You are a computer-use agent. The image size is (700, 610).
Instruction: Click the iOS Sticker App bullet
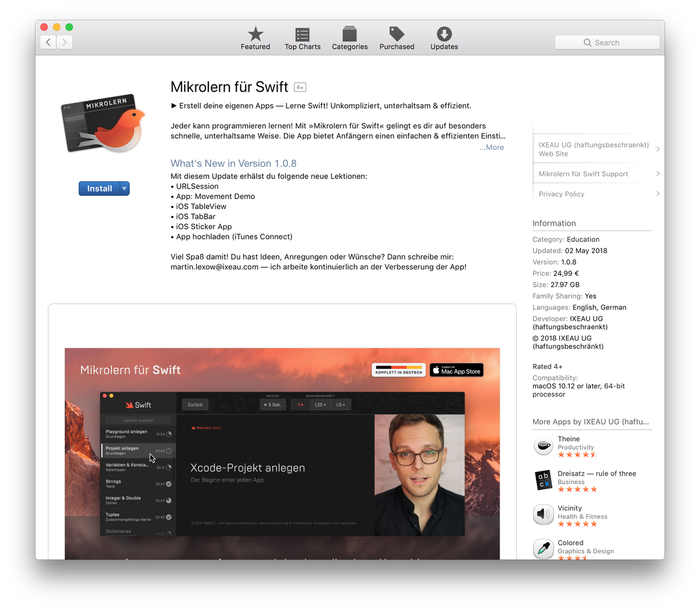[201, 227]
